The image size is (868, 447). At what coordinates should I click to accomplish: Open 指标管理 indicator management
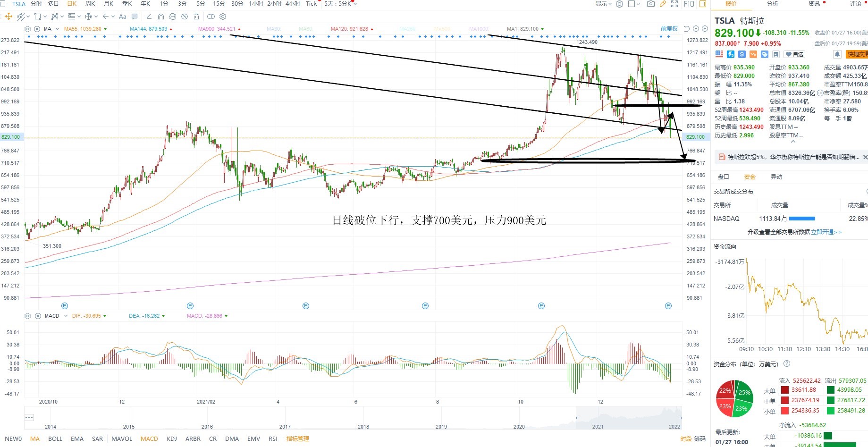click(x=297, y=439)
